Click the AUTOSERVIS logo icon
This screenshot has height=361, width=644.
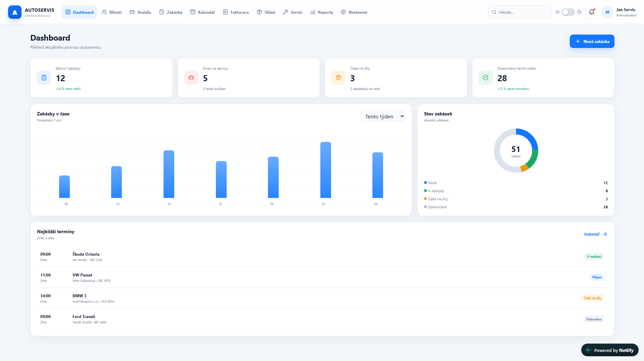pos(14,12)
